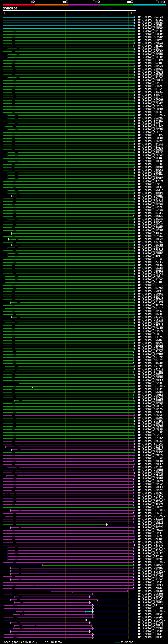Click the white query ruler bar
The width and height of the screenshot is (168, 644).
click(x=69, y=11)
